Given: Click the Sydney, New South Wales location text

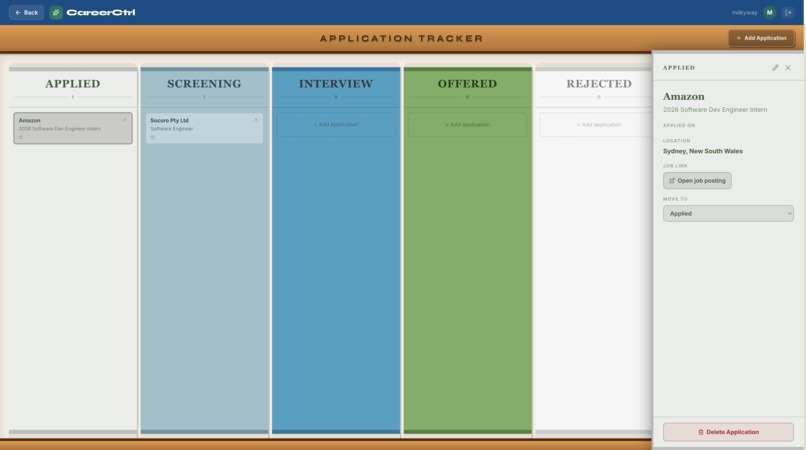Looking at the screenshot, I should pos(703,151).
